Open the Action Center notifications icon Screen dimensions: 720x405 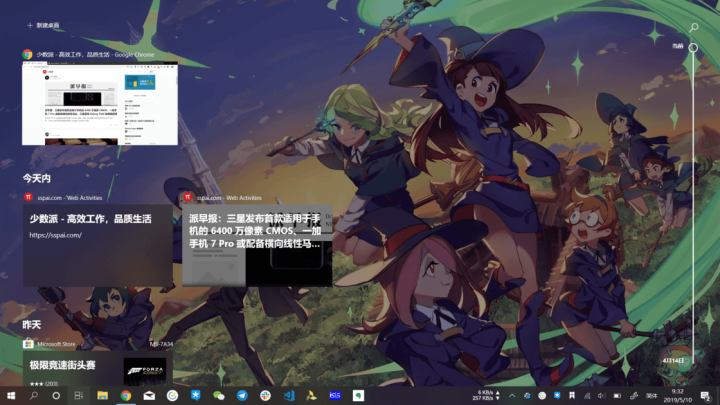click(706, 396)
